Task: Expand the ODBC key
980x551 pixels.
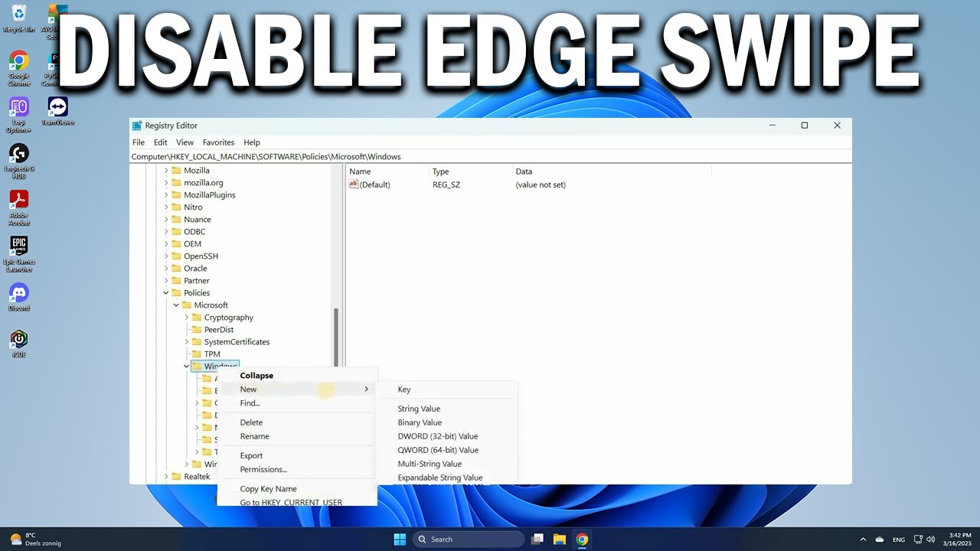Action: (x=166, y=232)
